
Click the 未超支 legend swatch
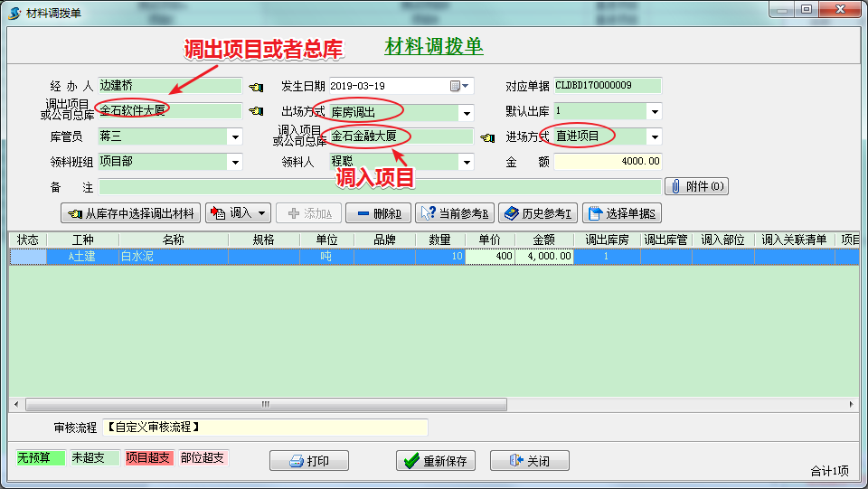pyautogui.click(x=95, y=457)
